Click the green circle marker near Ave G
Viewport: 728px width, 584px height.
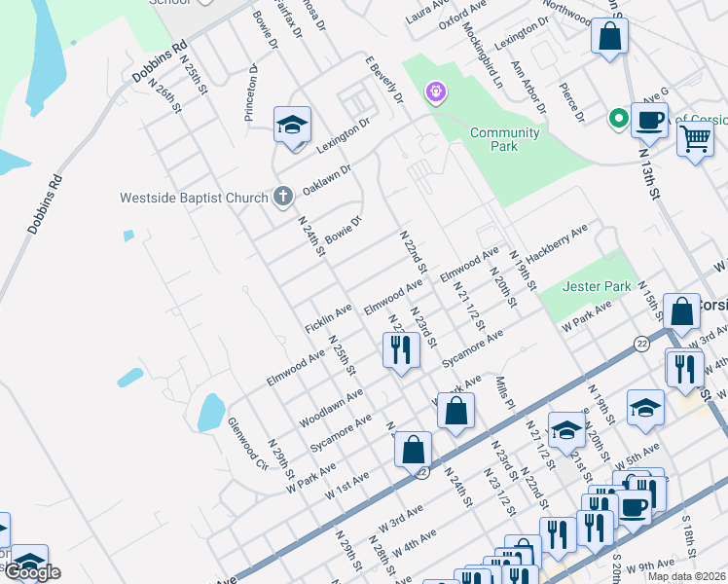[x=618, y=118]
